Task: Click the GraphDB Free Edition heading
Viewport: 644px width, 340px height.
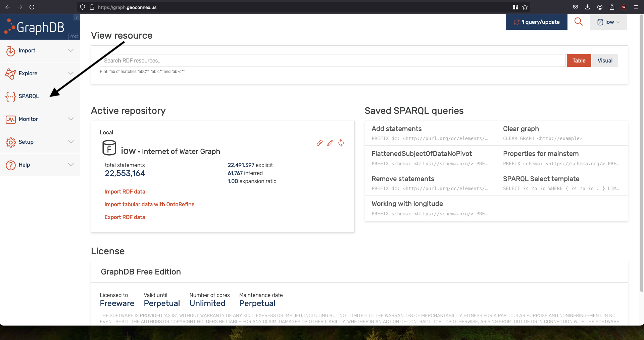Action: (x=141, y=272)
